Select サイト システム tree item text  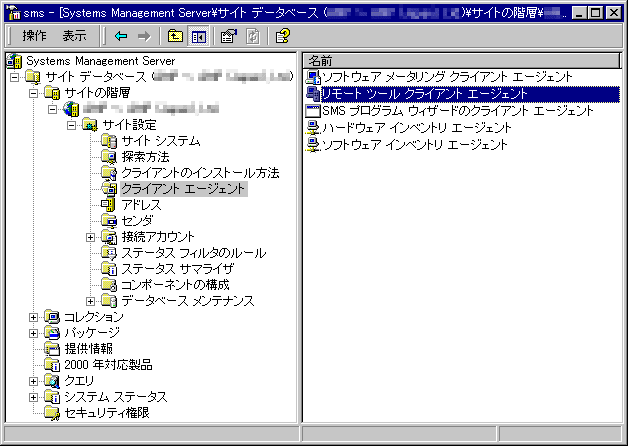pos(161,141)
